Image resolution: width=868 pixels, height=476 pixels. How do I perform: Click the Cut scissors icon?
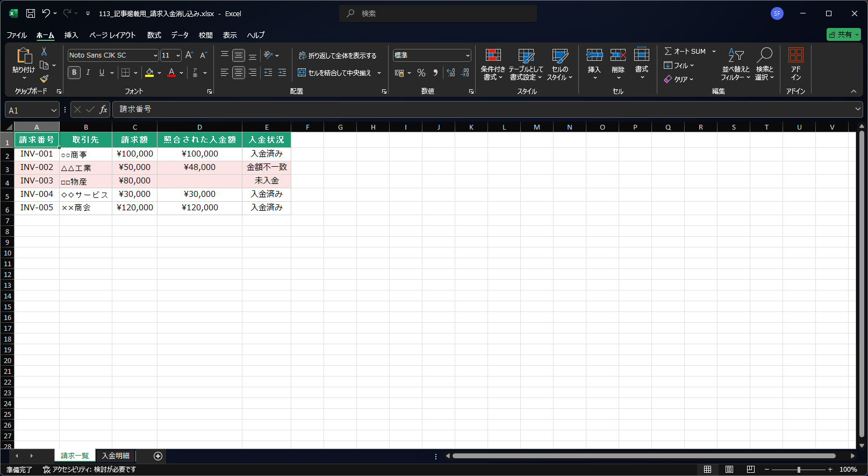click(44, 52)
